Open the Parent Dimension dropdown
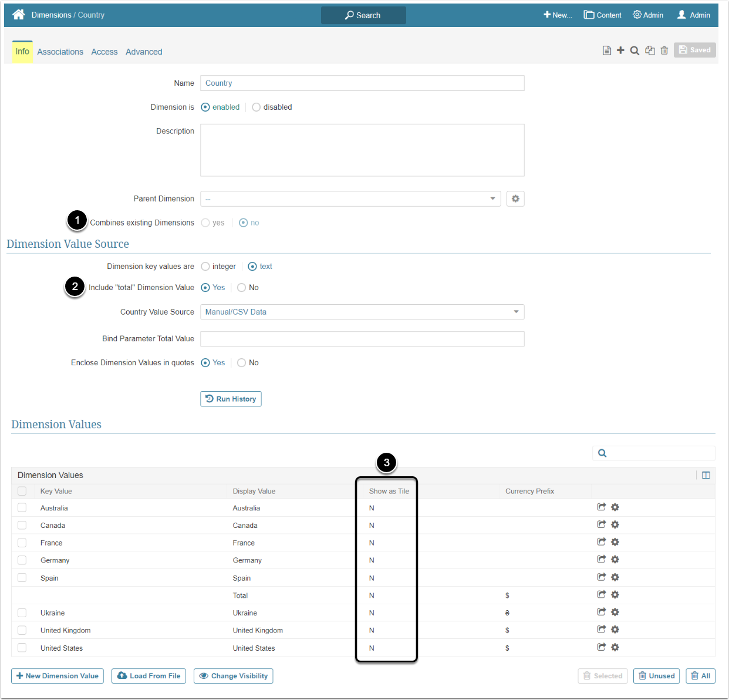The width and height of the screenshot is (729, 700). 350,198
